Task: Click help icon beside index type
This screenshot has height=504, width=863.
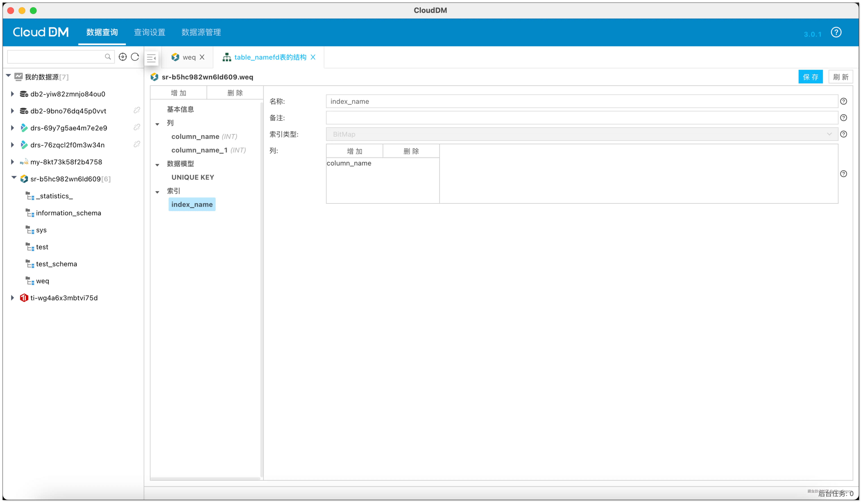Action: [x=843, y=134]
